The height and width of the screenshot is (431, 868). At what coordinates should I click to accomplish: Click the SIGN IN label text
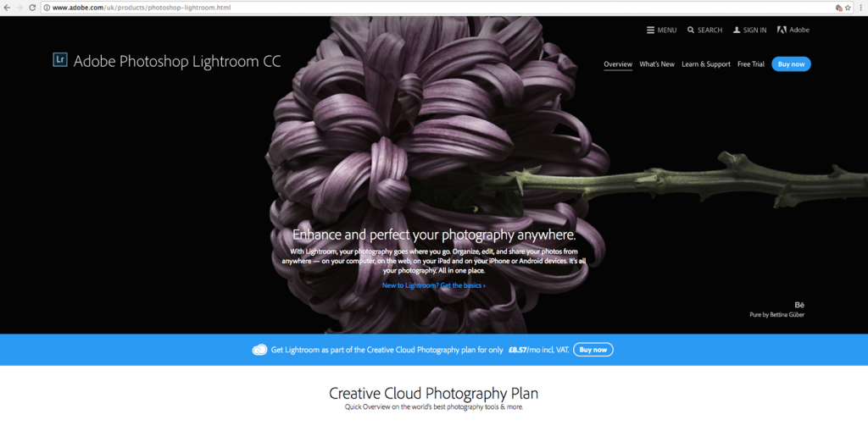pos(755,30)
